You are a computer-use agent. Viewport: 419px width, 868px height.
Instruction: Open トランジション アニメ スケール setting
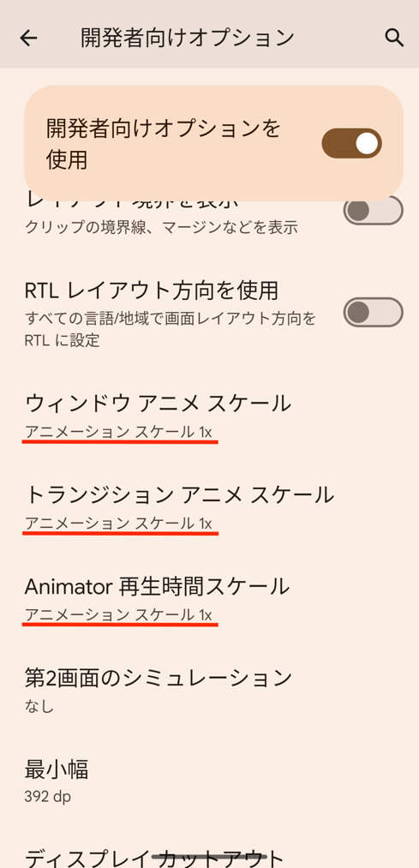pyautogui.click(x=209, y=506)
